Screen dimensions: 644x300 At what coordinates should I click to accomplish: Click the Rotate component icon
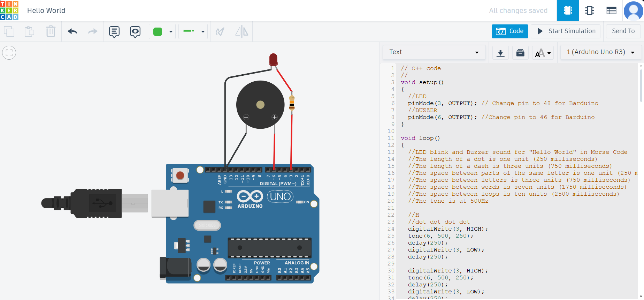220,32
